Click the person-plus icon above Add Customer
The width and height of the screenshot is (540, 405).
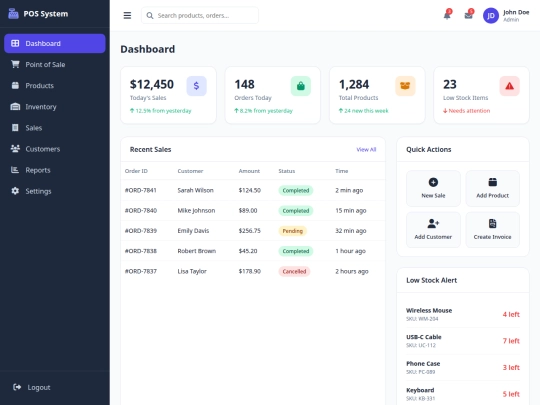click(x=433, y=224)
